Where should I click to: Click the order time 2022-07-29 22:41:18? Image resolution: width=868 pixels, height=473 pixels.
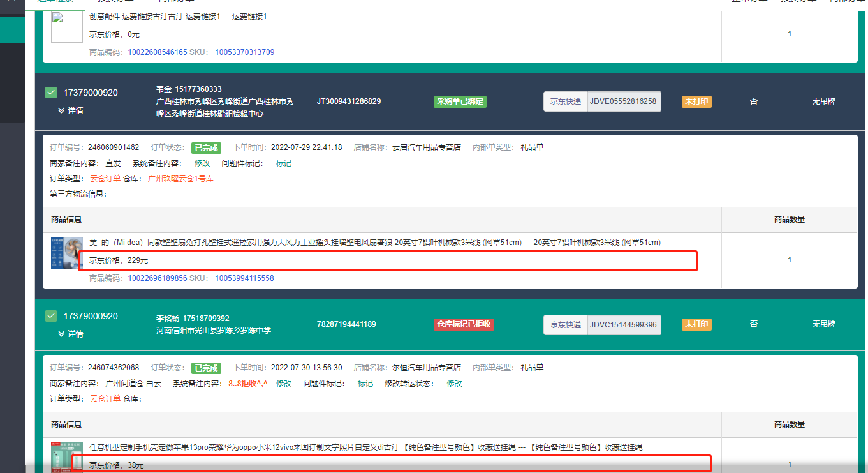(x=306, y=147)
